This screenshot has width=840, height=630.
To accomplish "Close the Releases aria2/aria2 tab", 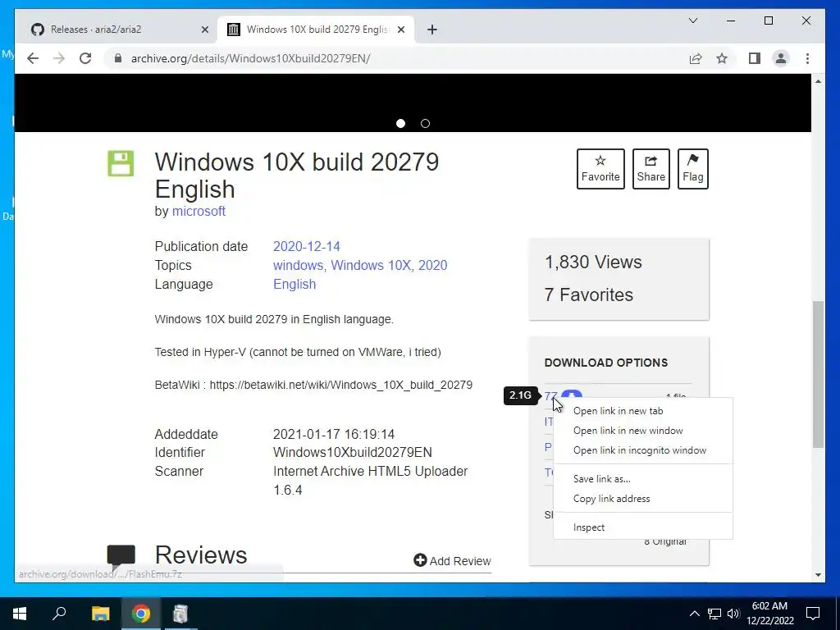I will [x=204, y=30].
